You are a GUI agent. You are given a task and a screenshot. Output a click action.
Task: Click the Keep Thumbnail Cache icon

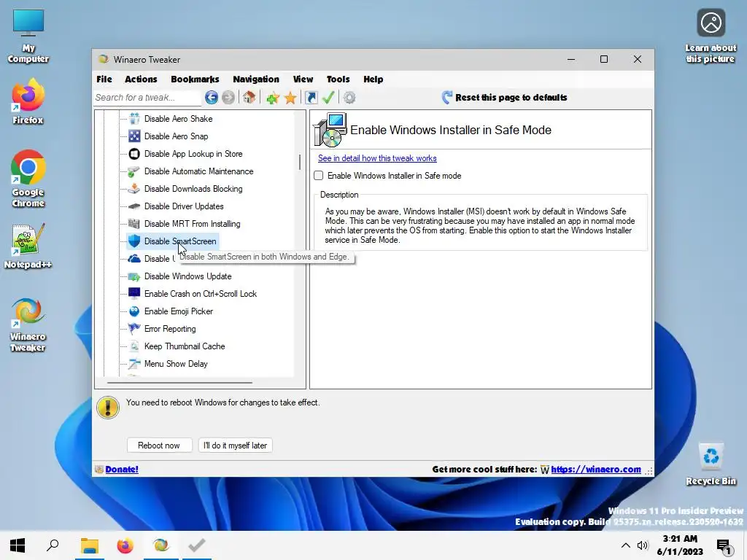[x=134, y=346]
